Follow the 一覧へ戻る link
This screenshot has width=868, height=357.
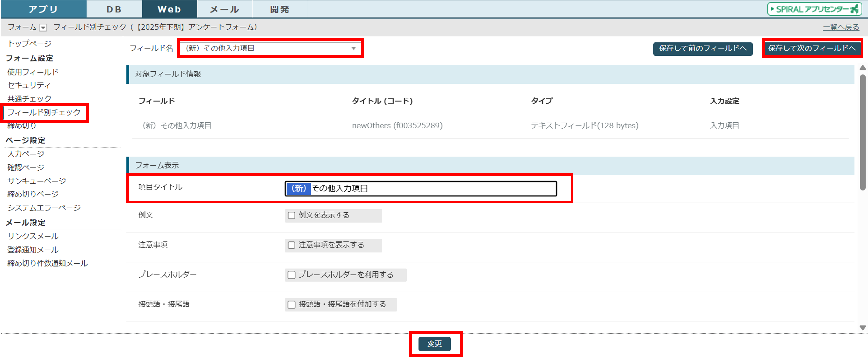coord(841,27)
